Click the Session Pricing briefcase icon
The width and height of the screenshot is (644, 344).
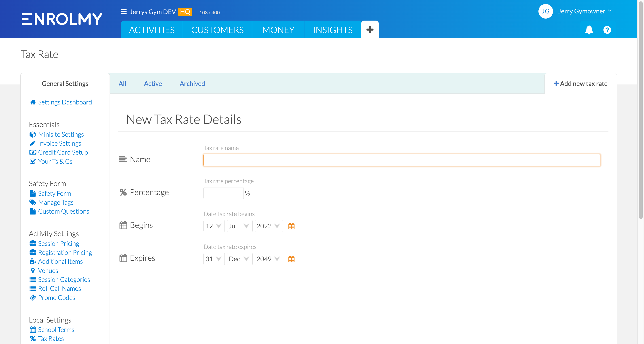click(x=33, y=243)
